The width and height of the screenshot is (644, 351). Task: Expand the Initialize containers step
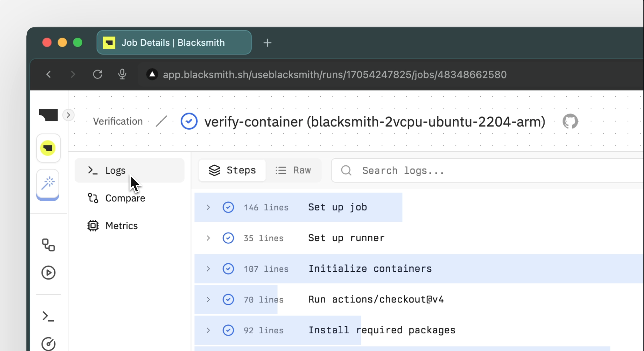pyautogui.click(x=208, y=269)
